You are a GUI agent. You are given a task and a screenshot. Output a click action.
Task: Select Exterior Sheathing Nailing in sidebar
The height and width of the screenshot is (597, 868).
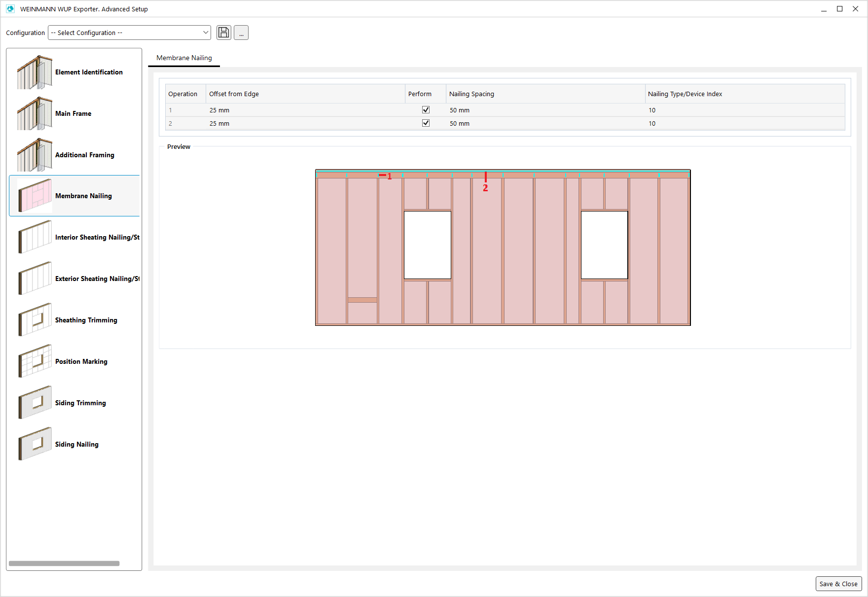[97, 279]
